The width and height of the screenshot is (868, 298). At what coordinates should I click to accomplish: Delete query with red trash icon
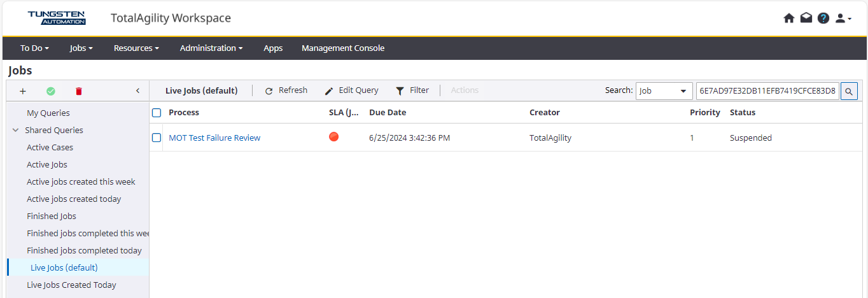pyautogui.click(x=79, y=91)
